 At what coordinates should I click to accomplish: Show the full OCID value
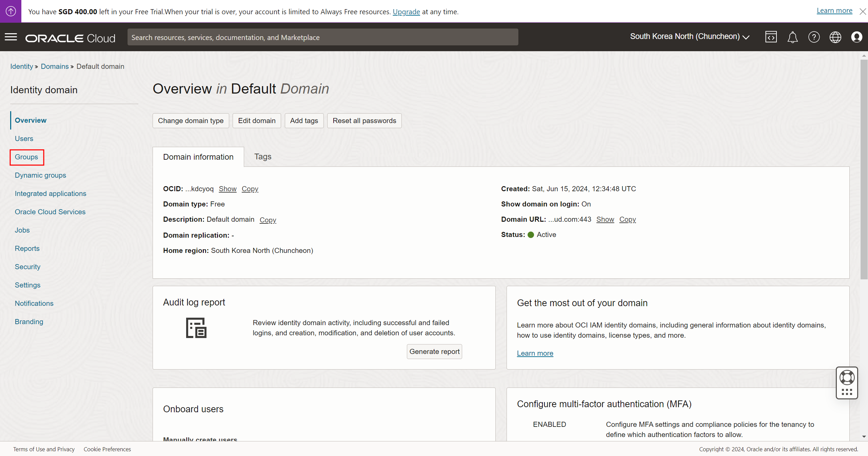pos(228,189)
